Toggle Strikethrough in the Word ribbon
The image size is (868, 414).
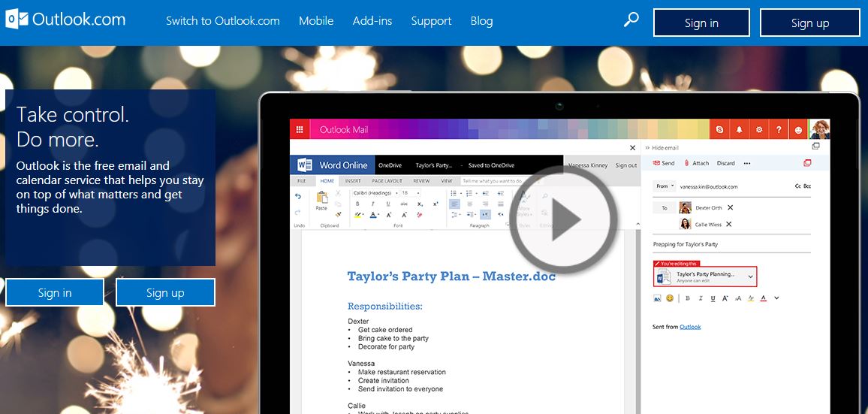(x=404, y=204)
